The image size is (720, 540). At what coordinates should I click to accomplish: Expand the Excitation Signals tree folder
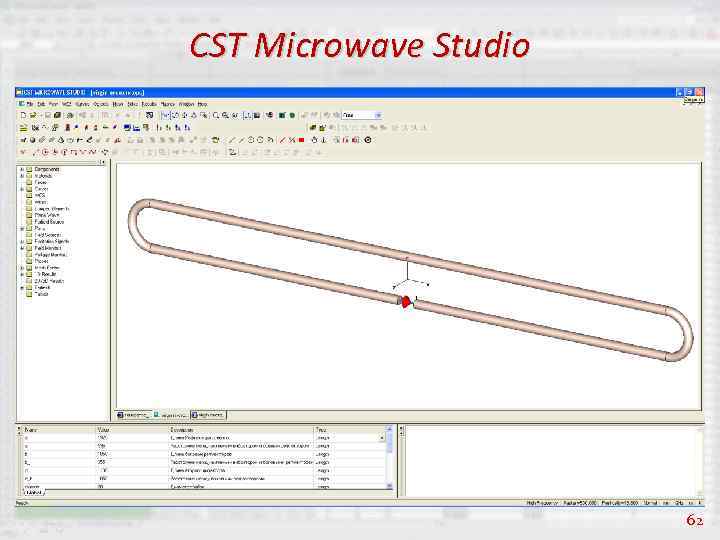point(22,242)
